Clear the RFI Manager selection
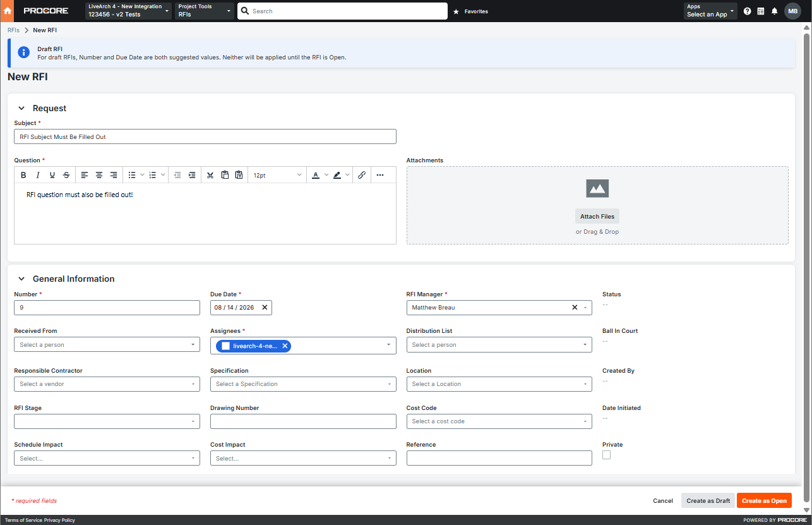812x525 pixels. (575, 308)
